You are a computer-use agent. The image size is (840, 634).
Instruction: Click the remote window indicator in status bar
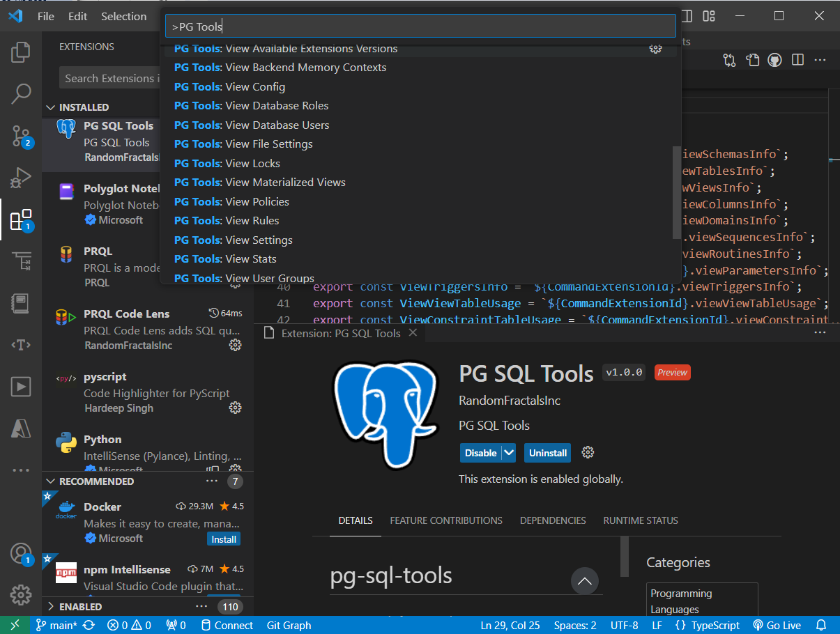pos(15,625)
